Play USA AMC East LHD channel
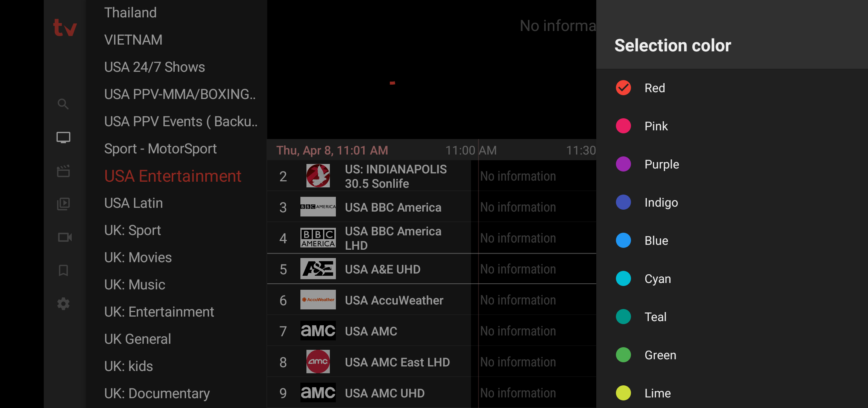868x408 pixels. 369,362
